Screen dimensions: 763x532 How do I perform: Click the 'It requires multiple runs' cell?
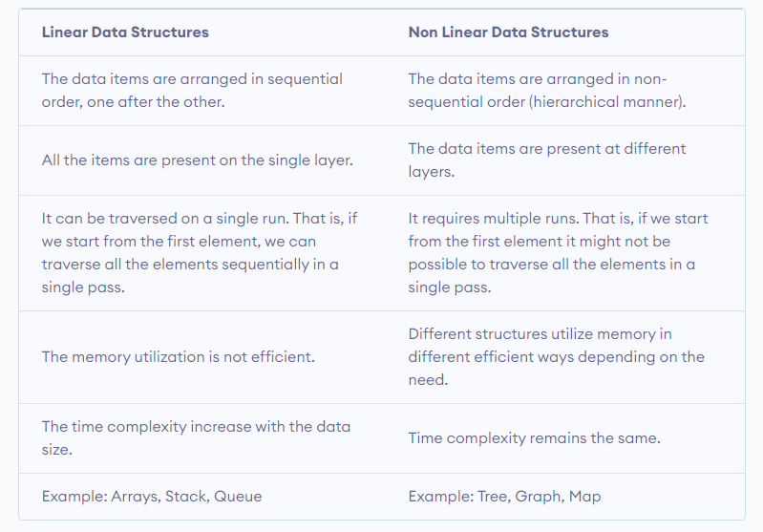pyautogui.click(x=558, y=252)
